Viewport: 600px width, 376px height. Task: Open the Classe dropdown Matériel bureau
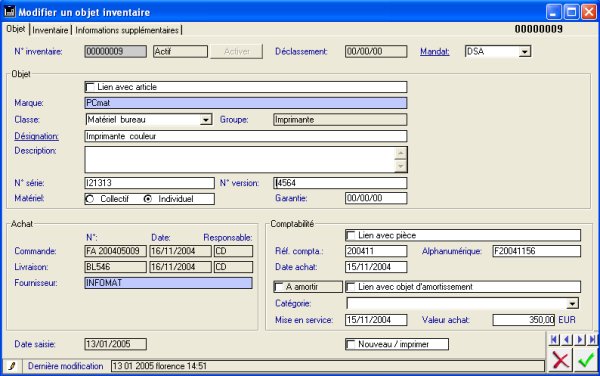(206, 120)
